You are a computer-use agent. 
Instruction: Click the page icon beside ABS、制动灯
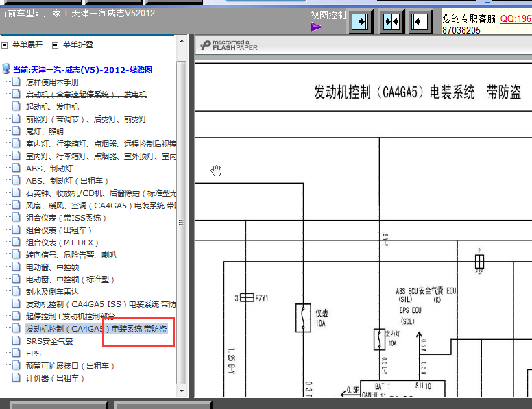16,168
